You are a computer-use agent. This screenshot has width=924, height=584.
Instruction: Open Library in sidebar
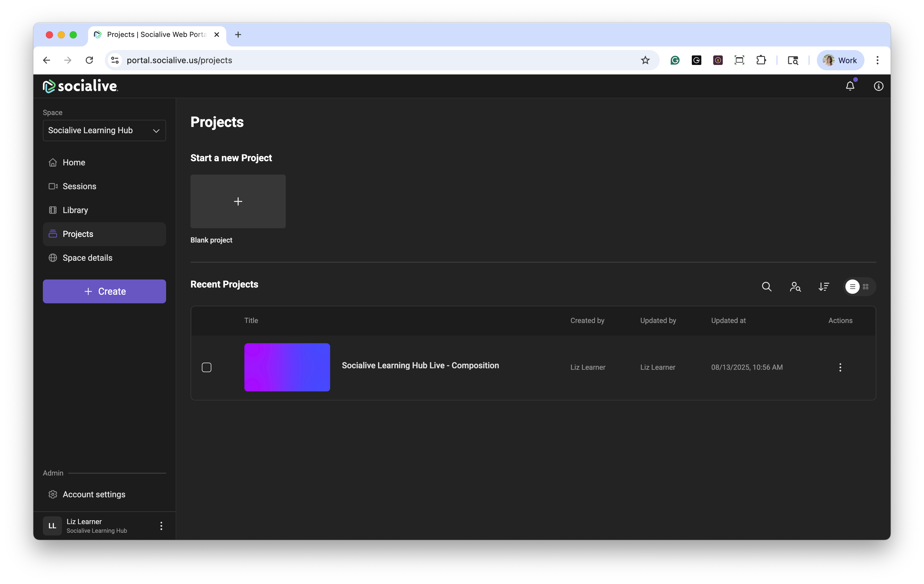pos(75,210)
